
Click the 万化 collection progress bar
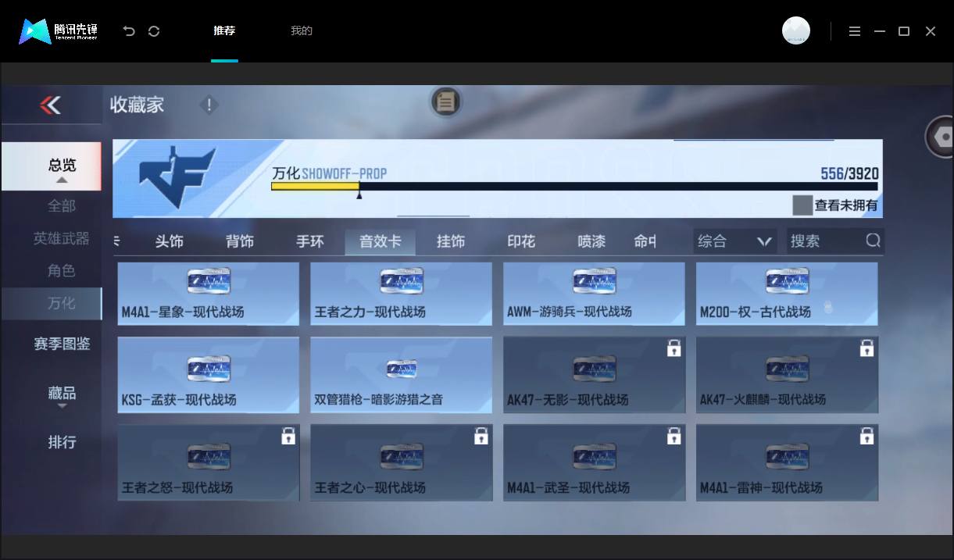click(x=574, y=187)
